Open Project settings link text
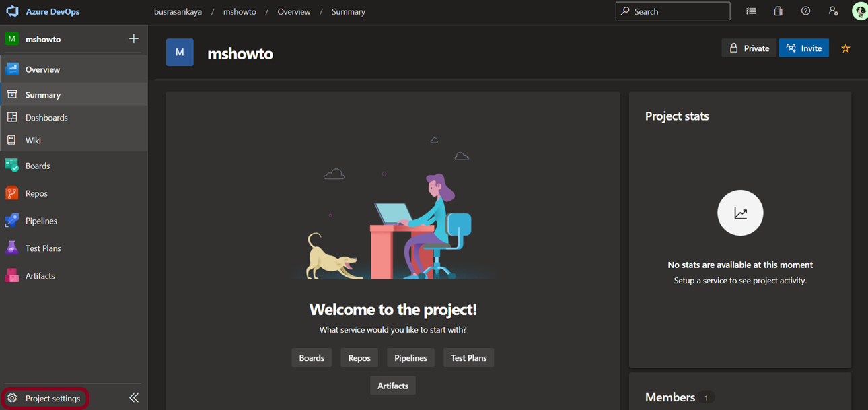 [x=52, y=399]
